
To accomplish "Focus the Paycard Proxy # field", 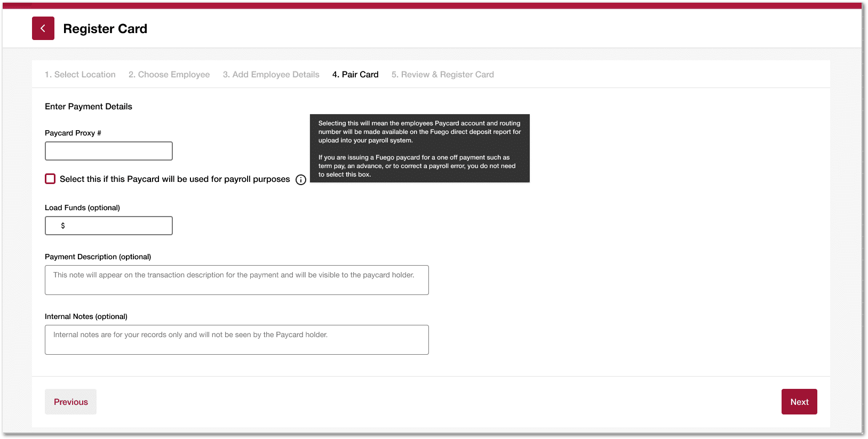I will coord(109,151).
